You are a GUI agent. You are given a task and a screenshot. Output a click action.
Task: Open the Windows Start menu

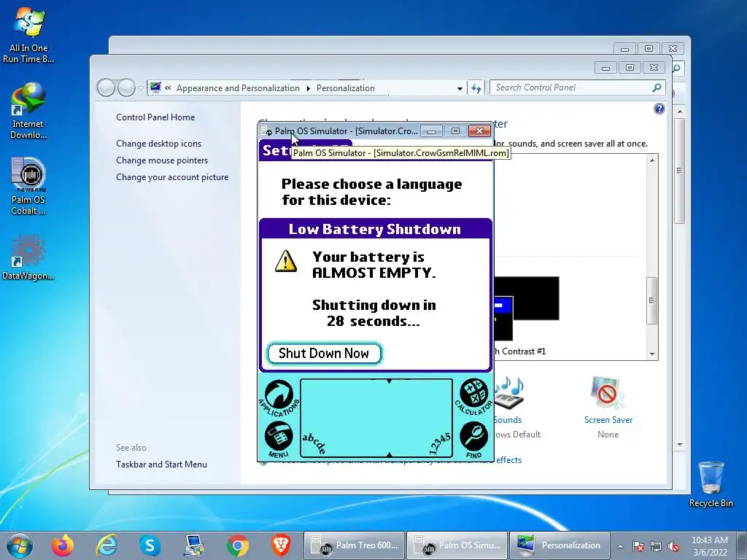[x=20, y=545]
